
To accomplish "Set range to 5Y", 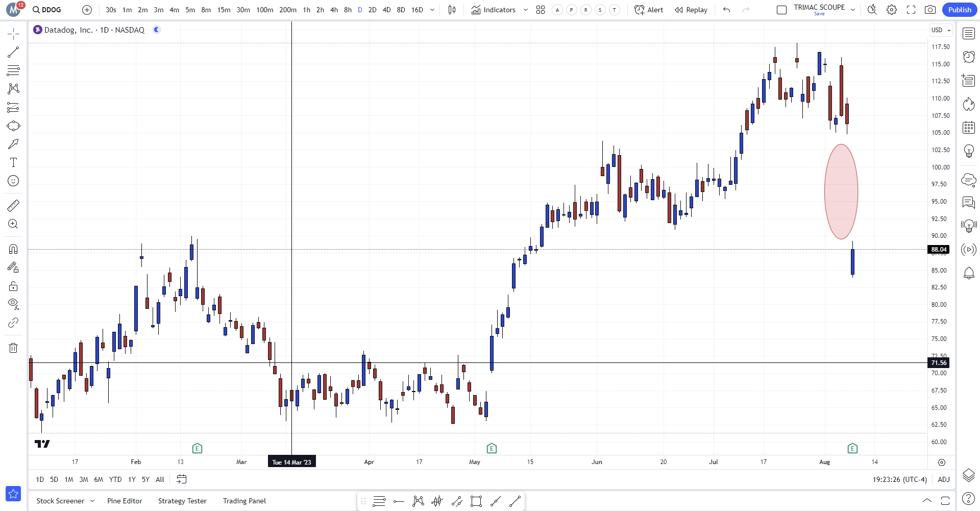I will [x=145, y=479].
